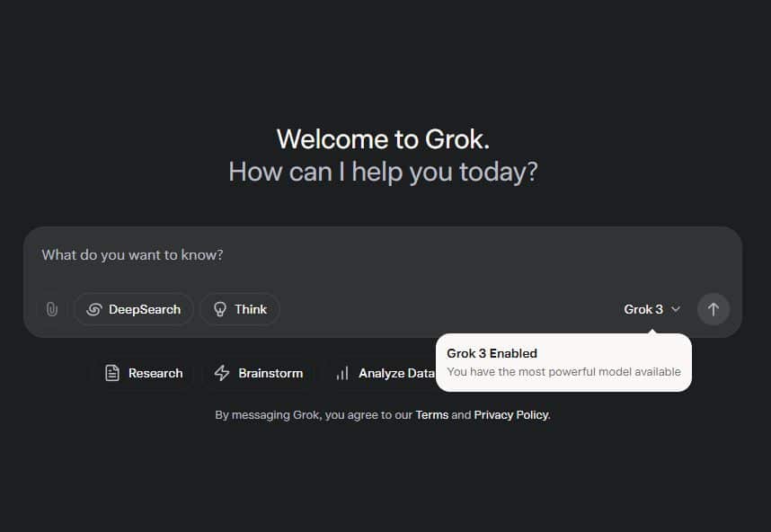
Task: Click the DeepSearch swirl icon
Action: 93,309
